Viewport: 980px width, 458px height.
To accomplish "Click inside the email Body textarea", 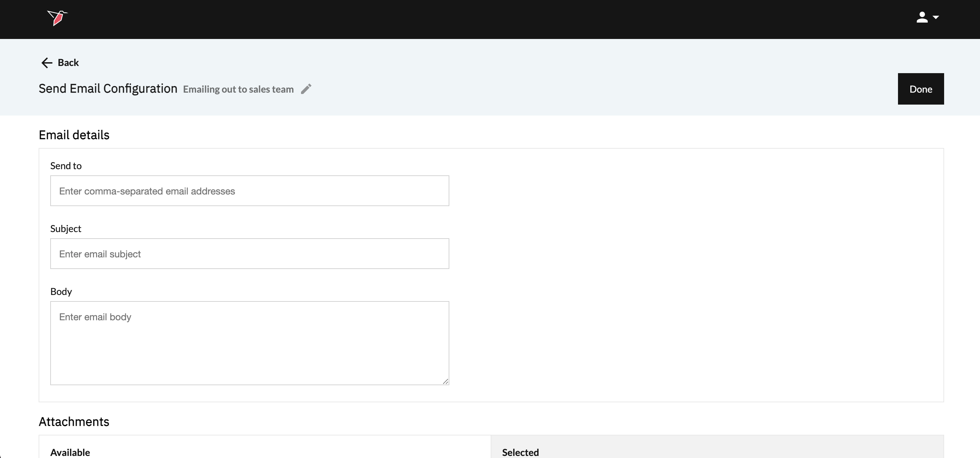I will [x=249, y=343].
